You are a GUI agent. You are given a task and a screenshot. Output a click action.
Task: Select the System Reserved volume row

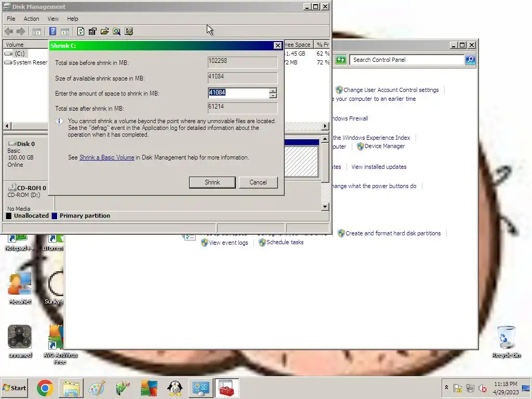click(26, 62)
